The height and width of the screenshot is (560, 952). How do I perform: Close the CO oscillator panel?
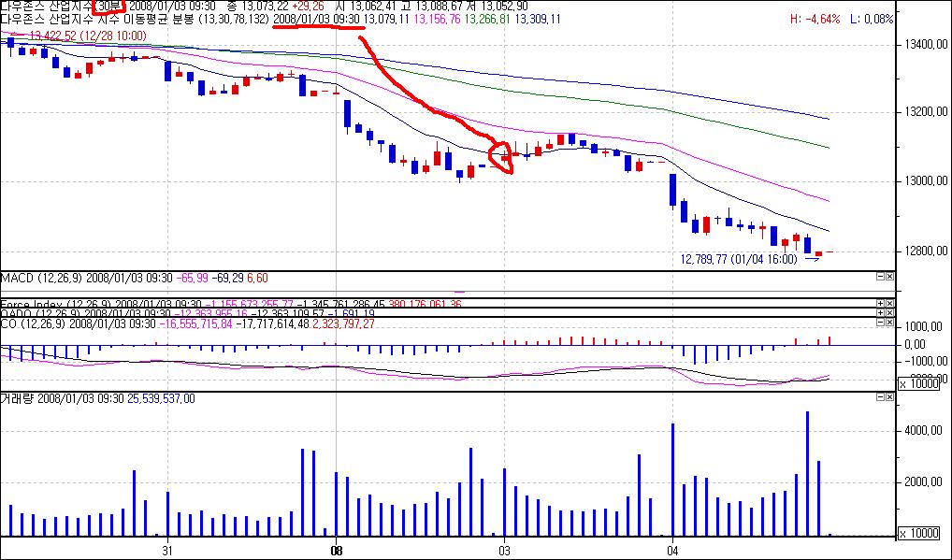click(889, 323)
